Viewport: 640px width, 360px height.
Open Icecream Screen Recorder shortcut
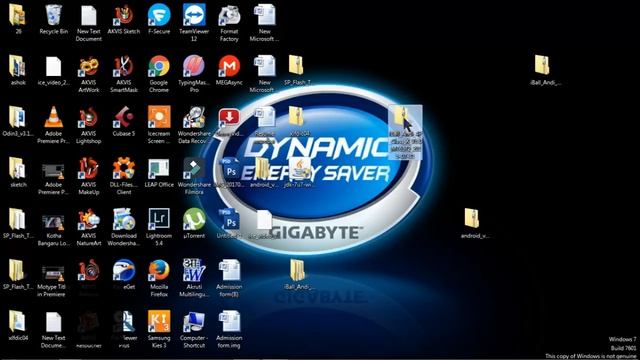point(159,118)
